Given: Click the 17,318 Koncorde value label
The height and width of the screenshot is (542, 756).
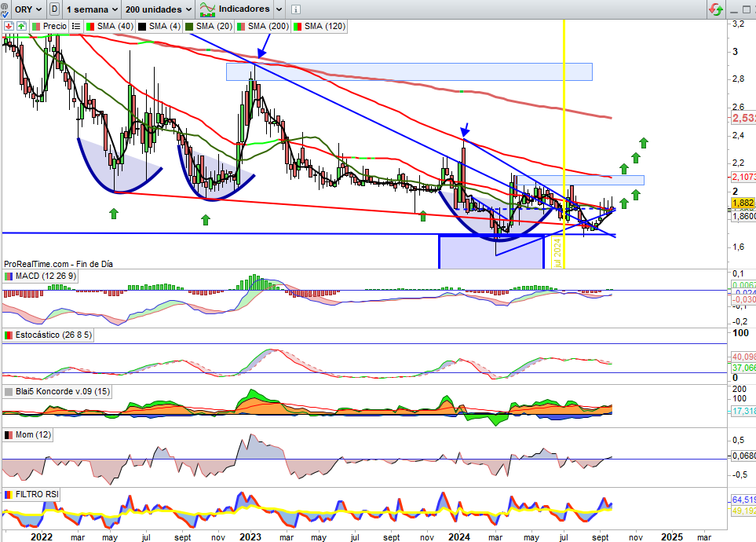Looking at the screenshot, I should coord(743,411).
